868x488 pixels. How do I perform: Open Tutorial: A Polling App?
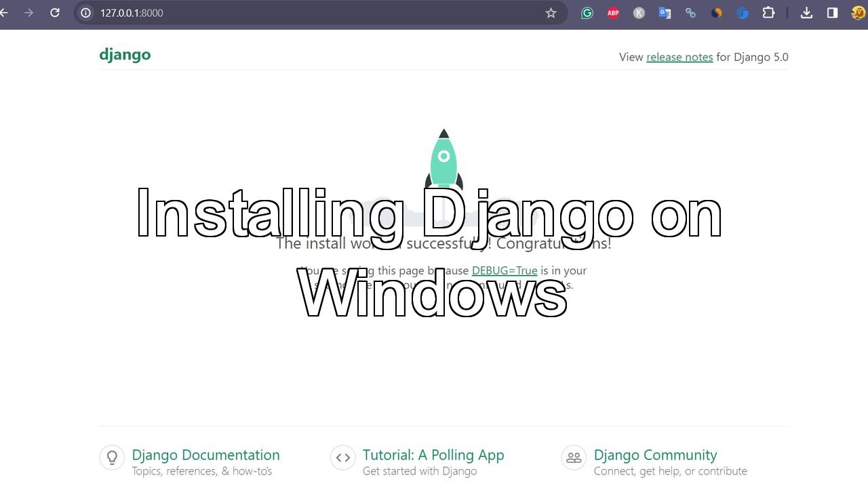[433, 455]
